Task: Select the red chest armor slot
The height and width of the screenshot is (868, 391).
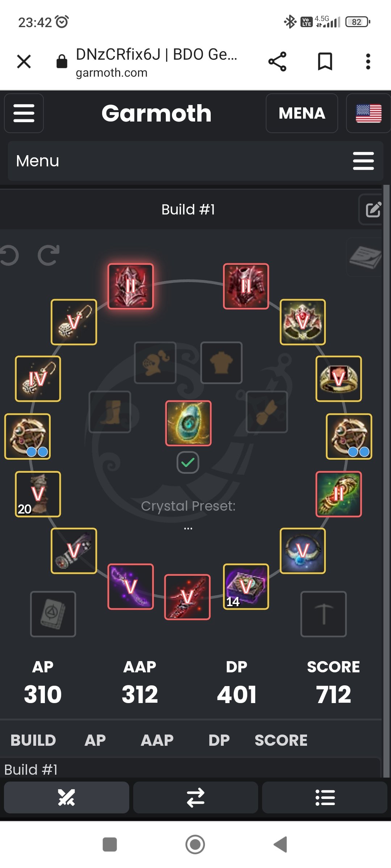Action: click(x=246, y=286)
